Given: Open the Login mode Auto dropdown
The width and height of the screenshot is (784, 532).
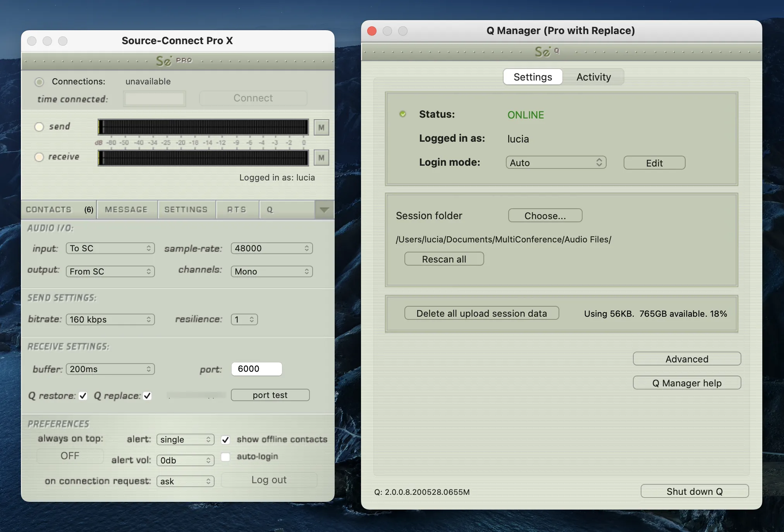Looking at the screenshot, I should (x=556, y=163).
